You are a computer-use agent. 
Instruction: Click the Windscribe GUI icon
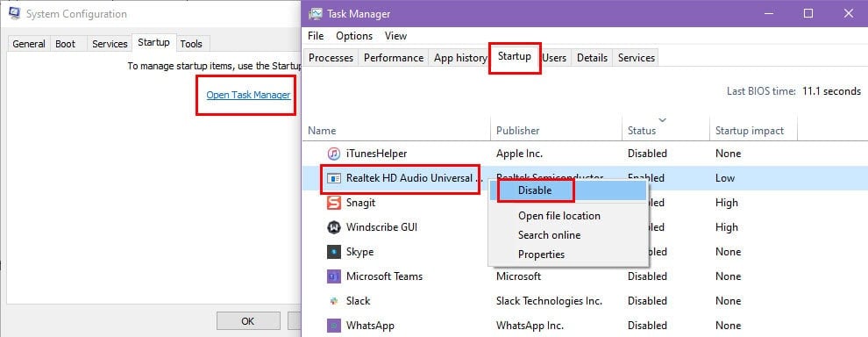333,227
